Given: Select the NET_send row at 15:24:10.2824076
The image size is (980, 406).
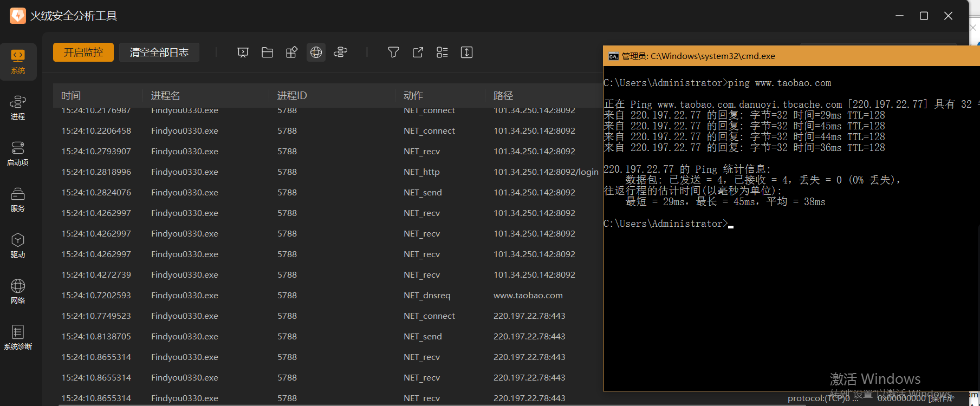Looking at the screenshot, I should [x=328, y=193].
